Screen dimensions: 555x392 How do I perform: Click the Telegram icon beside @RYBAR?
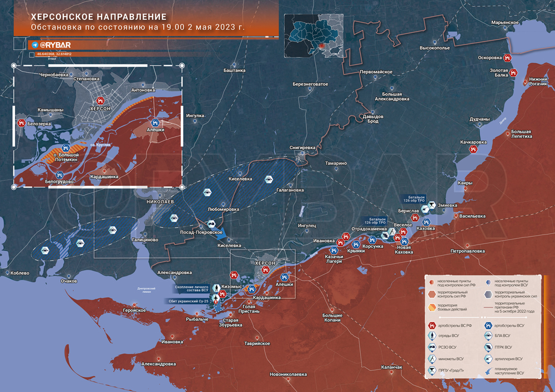(x=34, y=45)
